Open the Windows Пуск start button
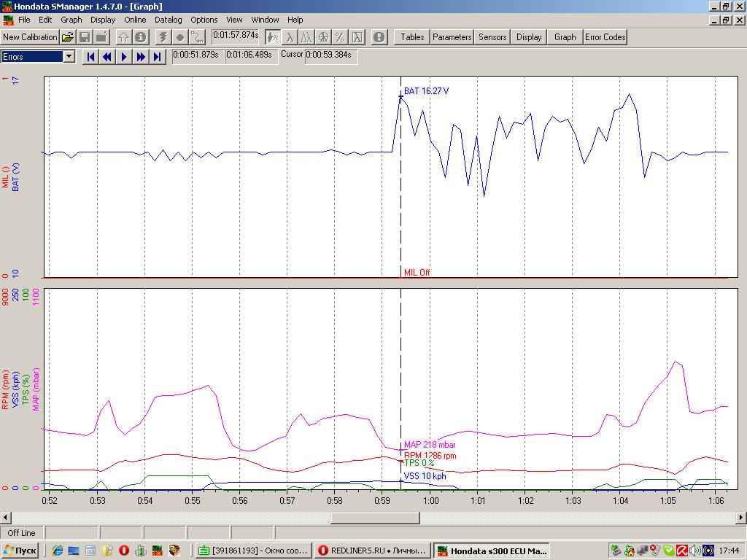The image size is (747, 560). 20,551
